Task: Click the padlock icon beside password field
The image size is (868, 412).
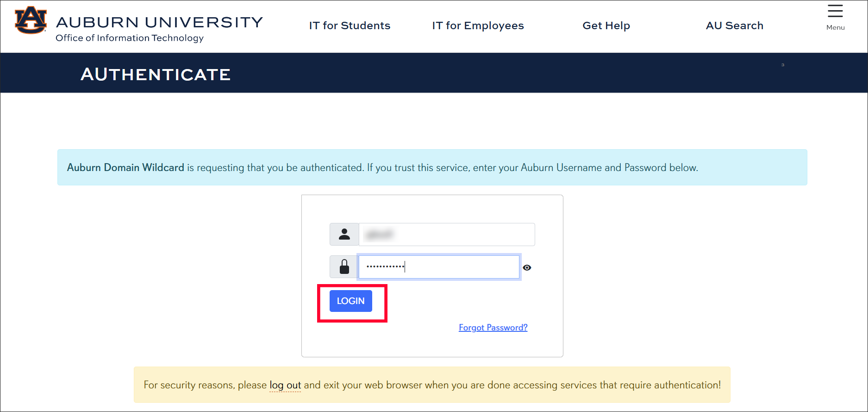Action: 344,266
